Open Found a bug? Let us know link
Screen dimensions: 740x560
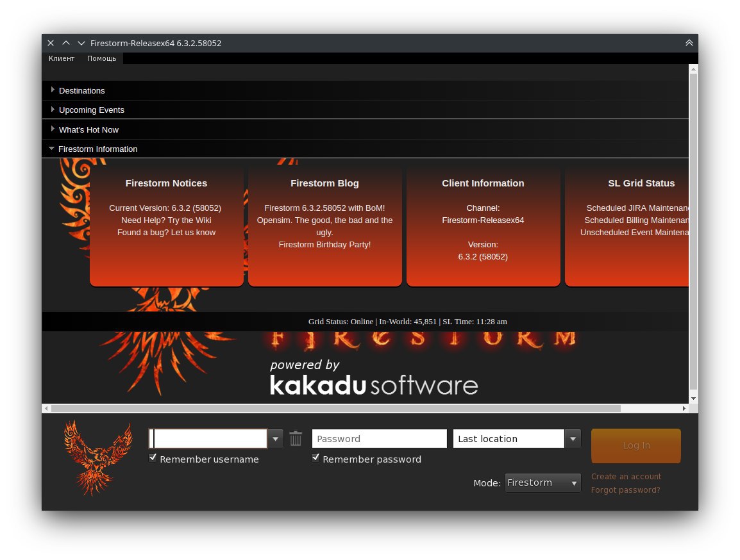click(166, 233)
